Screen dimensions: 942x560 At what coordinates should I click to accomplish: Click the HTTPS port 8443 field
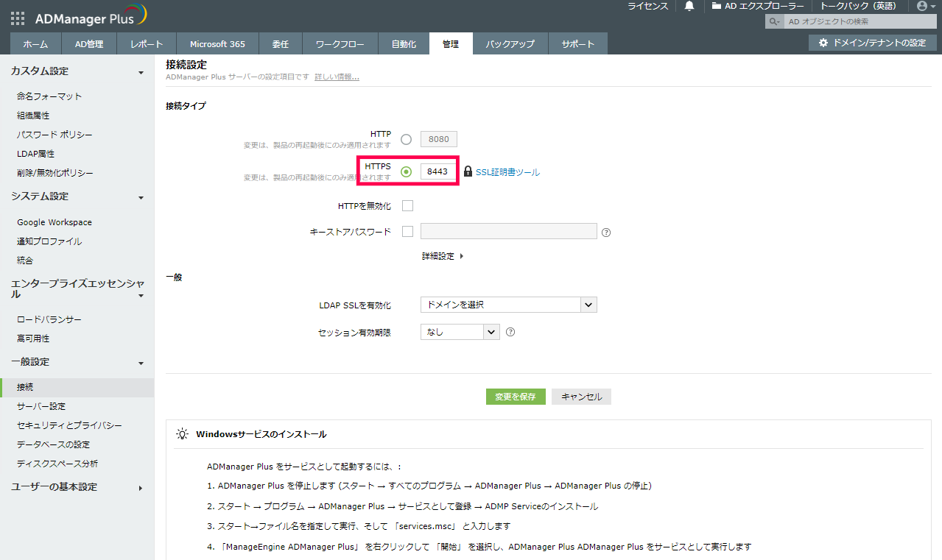tap(437, 171)
